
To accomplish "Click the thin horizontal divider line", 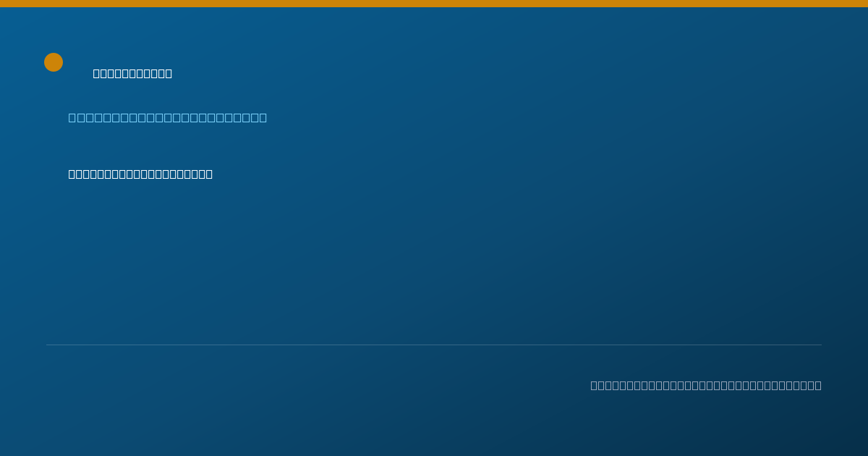I will (434, 345).
